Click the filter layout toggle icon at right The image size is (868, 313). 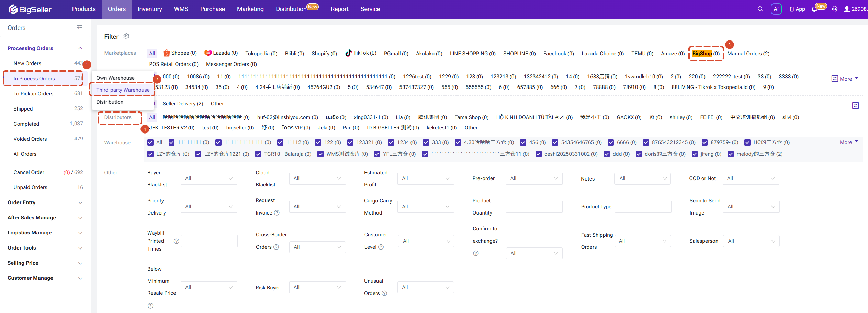tap(855, 105)
